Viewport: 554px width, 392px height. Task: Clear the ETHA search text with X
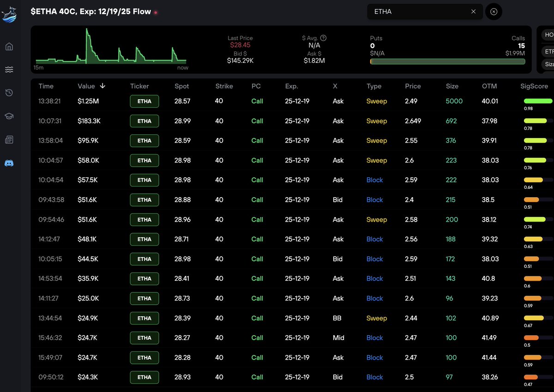click(473, 12)
